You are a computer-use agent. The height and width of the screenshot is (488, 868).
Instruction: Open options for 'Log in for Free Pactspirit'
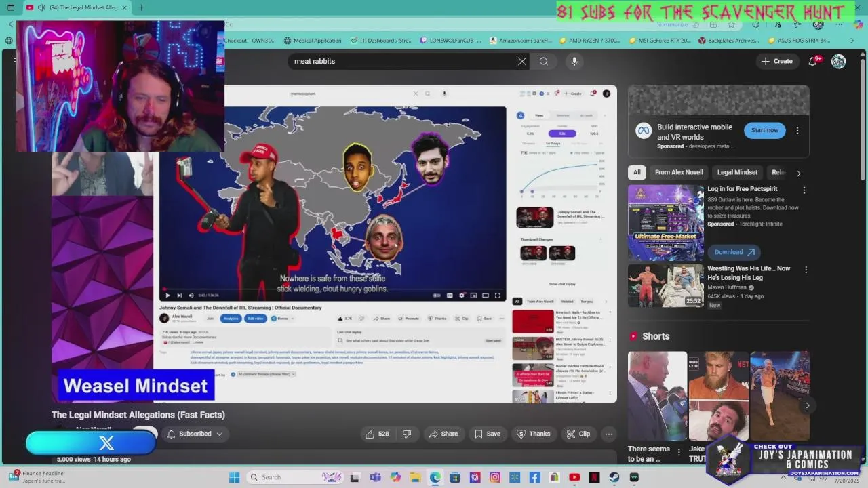(804, 190)
